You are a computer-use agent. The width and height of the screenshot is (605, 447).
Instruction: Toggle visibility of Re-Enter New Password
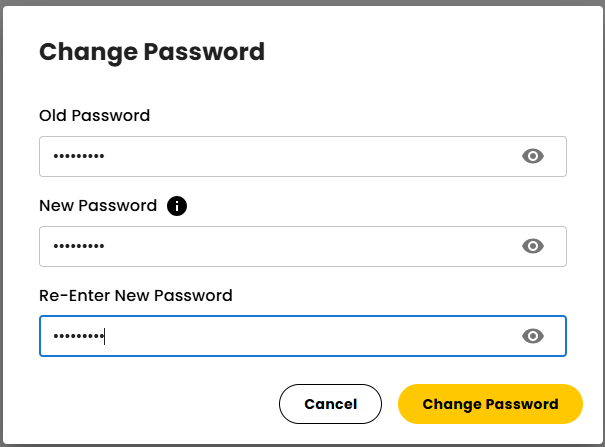tap(533, 336)
